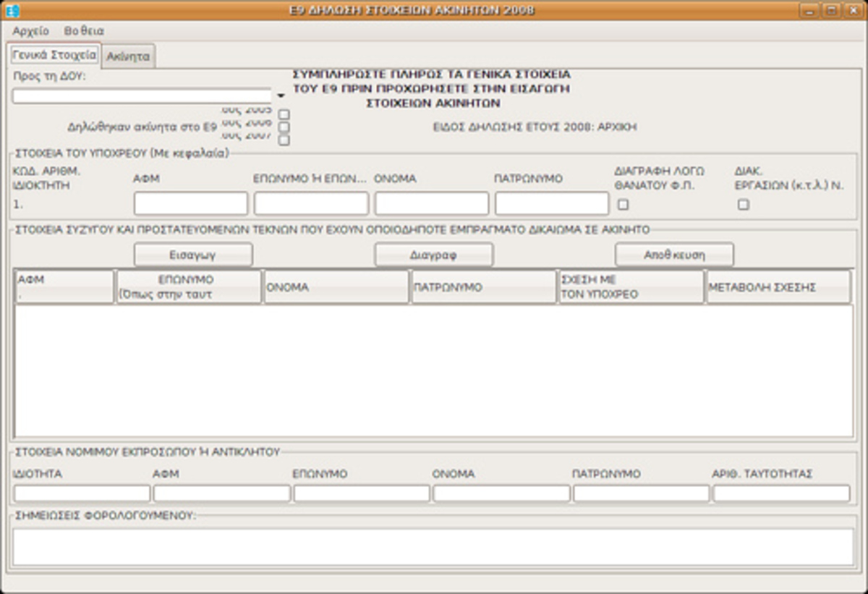Tick the 2005 declared properties checkbox
This screenshot has width=868, height=594.
click(x=284, y=114)
